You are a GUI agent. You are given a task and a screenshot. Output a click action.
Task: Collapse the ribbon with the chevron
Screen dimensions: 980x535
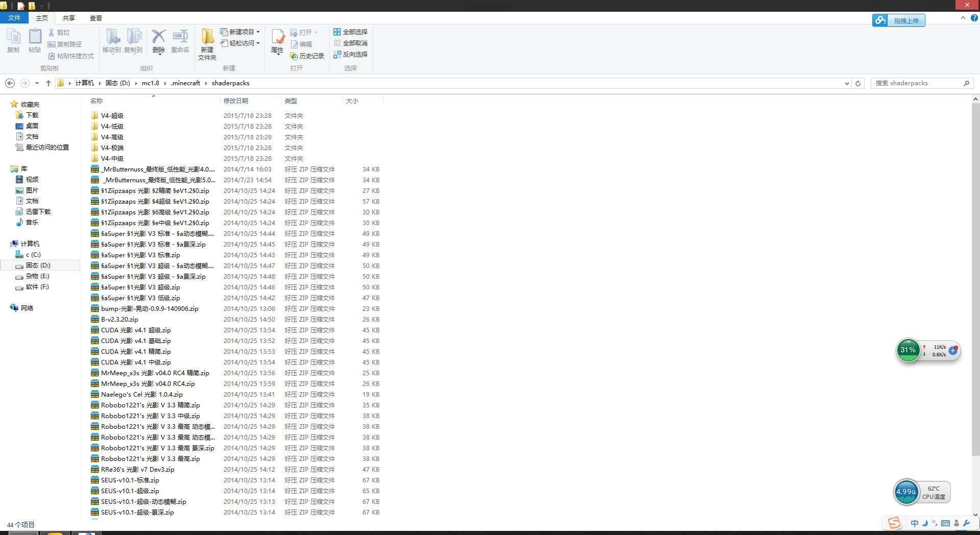pyautogui.click(x=963, y=18)
